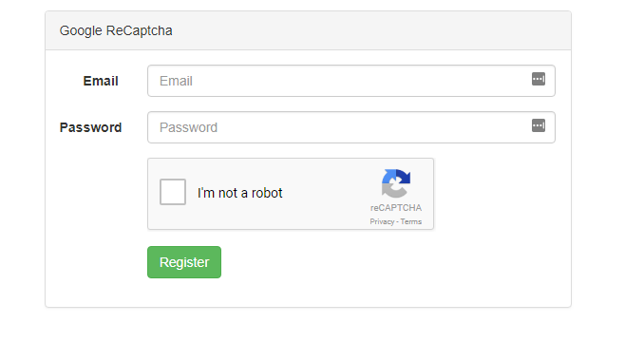Click the "I'm not a robot" text
This screenshot has height=342, width=644.
(240, 193)
